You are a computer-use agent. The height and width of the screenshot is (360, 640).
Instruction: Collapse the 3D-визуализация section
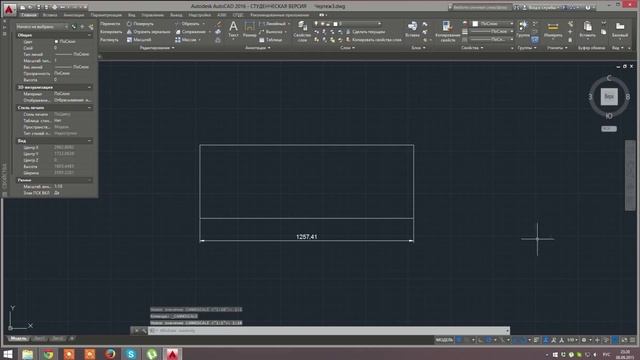point(89,87)
